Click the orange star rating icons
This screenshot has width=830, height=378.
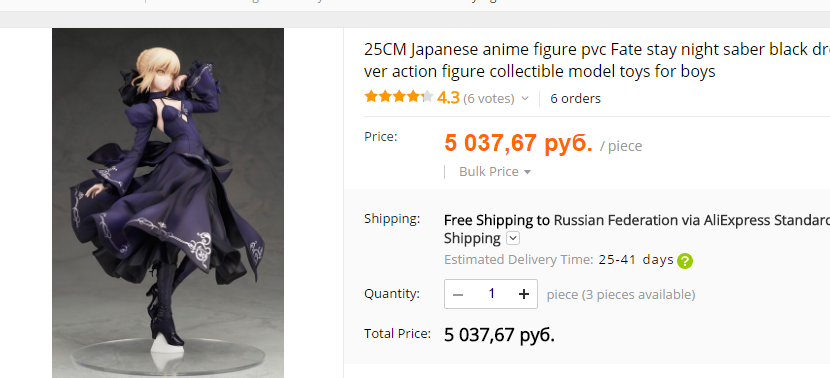(x=399, y=97)
